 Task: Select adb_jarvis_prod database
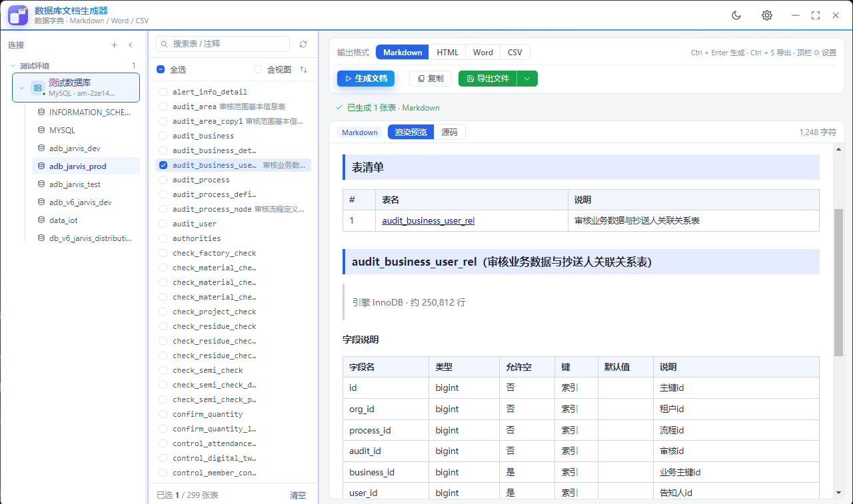pos(86,166)
